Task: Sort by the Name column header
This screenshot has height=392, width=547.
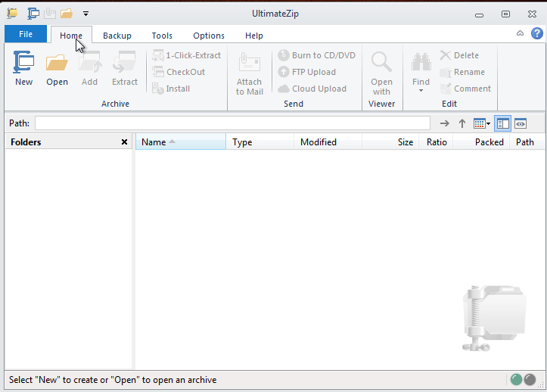Action: (x=181, y=142)
